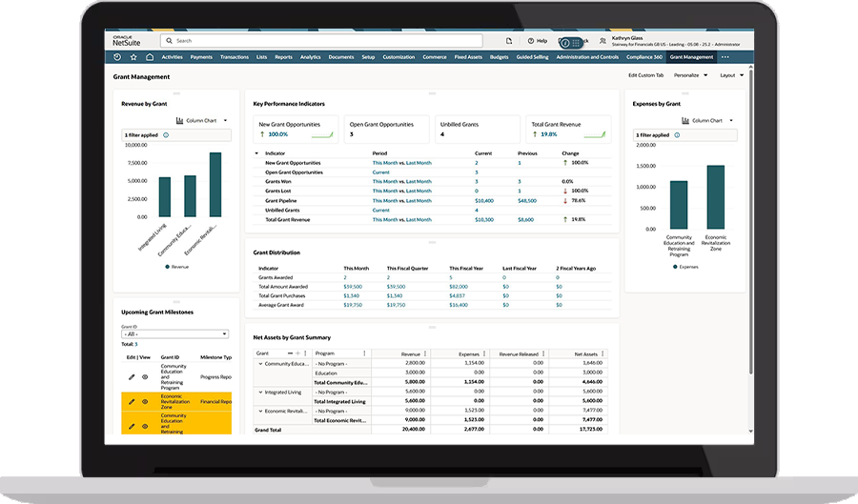
Task: Click the Edit Custom Tab link
Action: (645, 75)
